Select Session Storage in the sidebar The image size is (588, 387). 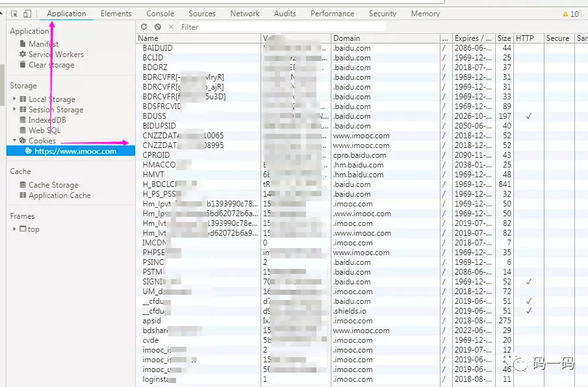coord(56,110)
